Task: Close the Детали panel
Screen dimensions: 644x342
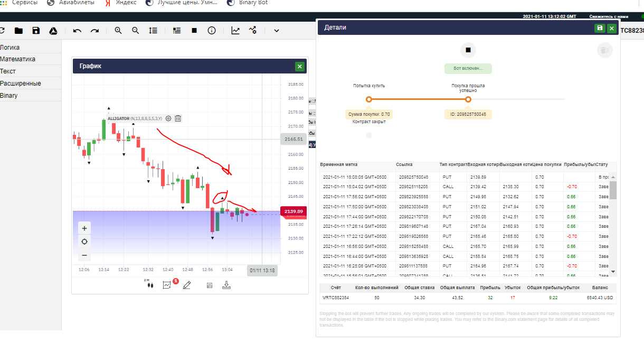Action: point(612,29)
